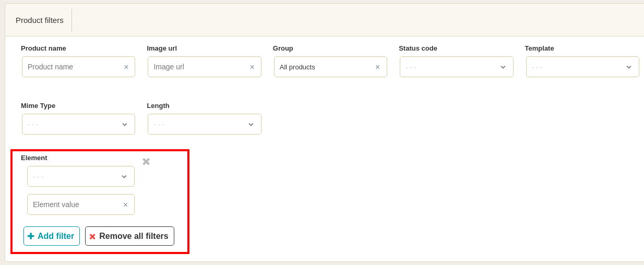Clear the Product name field with its x icon
The height and width of the screenshot is (265, 644).
[126, 67]
